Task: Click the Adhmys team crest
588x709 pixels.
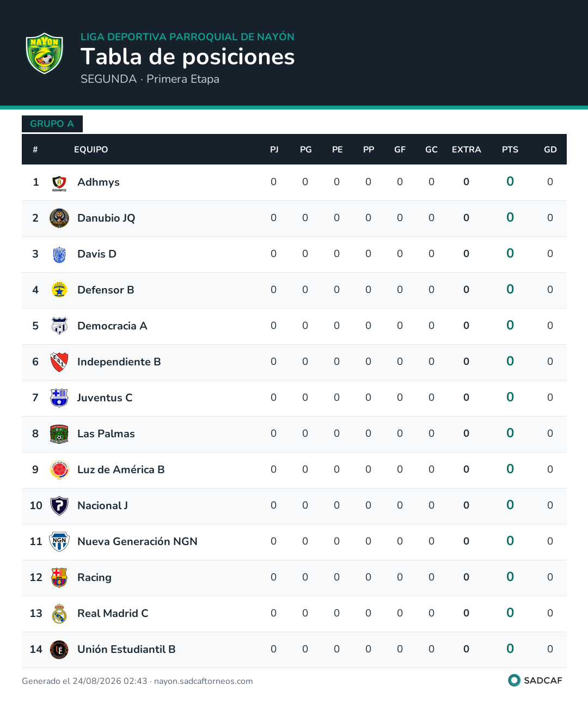Action: 59,182
